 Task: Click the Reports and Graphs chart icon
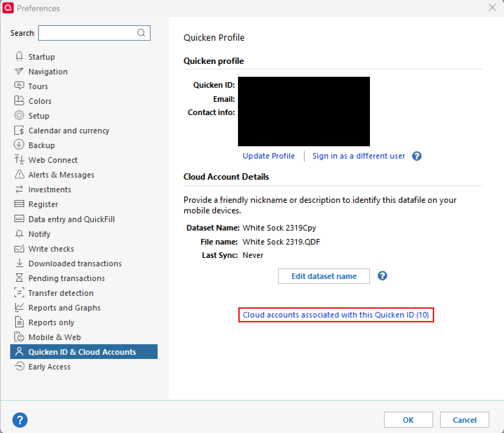[x=19, y=307]
